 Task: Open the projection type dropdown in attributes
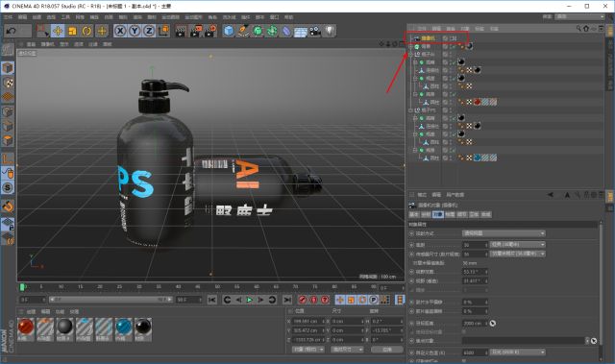(504, 233)
